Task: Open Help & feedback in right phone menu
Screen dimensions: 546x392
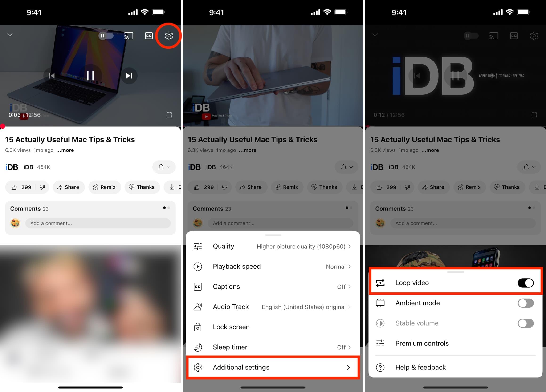Action: pos(455,368)
